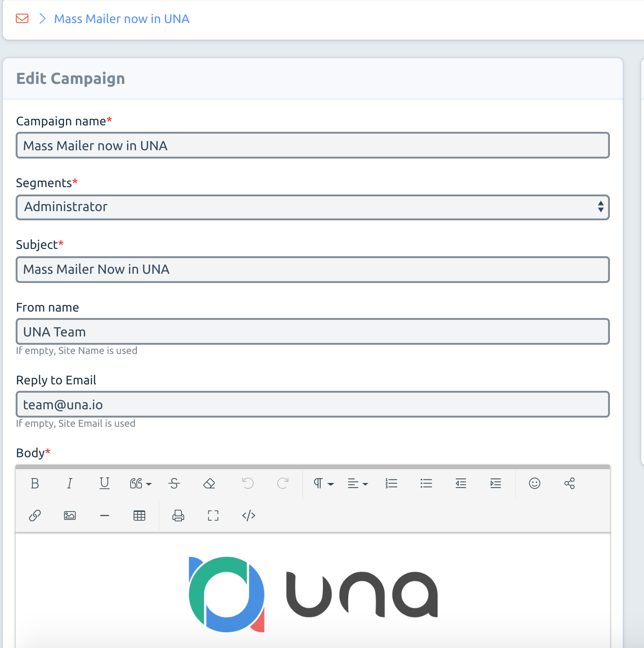Open the text alignment dropdown

357,483
